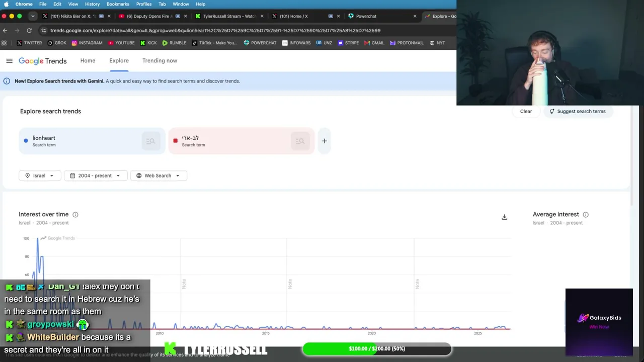Open the Apple menu
Image resolution: width=644 pixels, height=362 pixels.
coord(6,4)
